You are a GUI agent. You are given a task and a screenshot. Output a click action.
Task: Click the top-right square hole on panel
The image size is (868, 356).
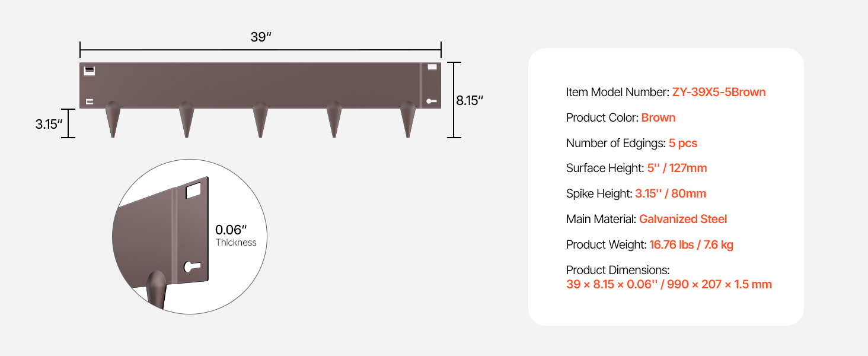(x=432, y=67)
